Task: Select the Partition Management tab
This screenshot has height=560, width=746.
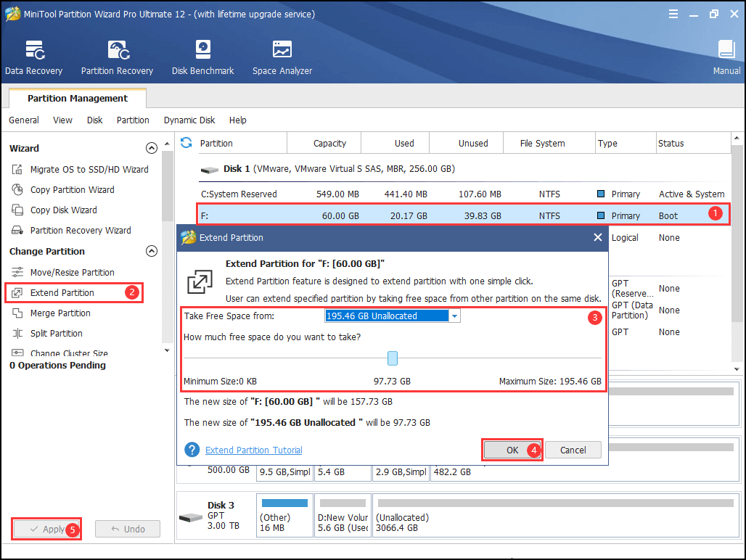Action: coord(78,99)
